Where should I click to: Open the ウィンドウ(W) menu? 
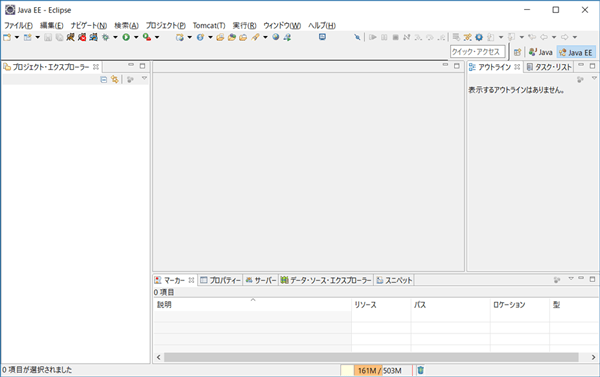[282, 26]
